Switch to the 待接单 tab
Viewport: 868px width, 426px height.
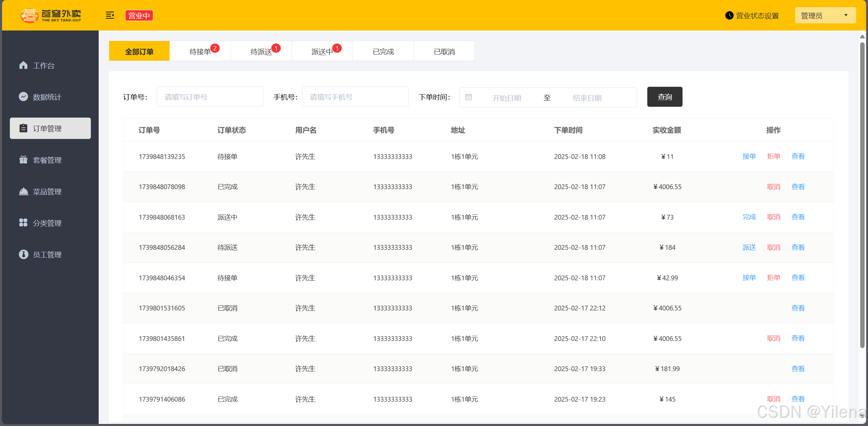click(x=200, y=52)
